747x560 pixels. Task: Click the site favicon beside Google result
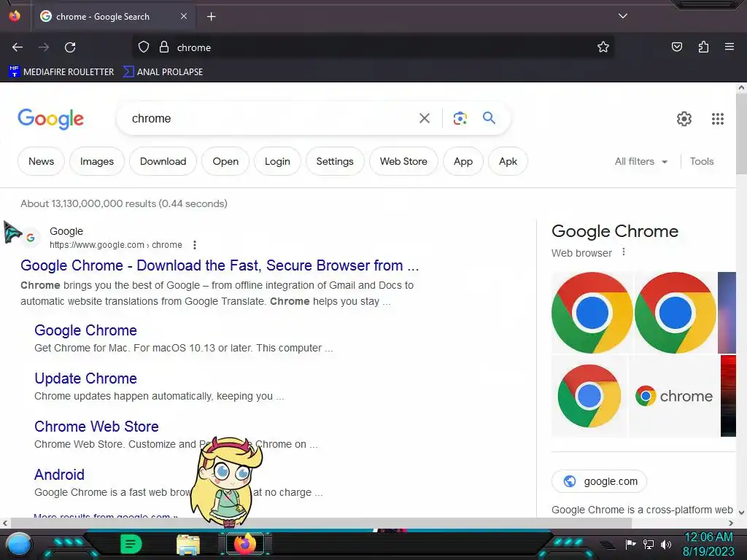(31, 238)
